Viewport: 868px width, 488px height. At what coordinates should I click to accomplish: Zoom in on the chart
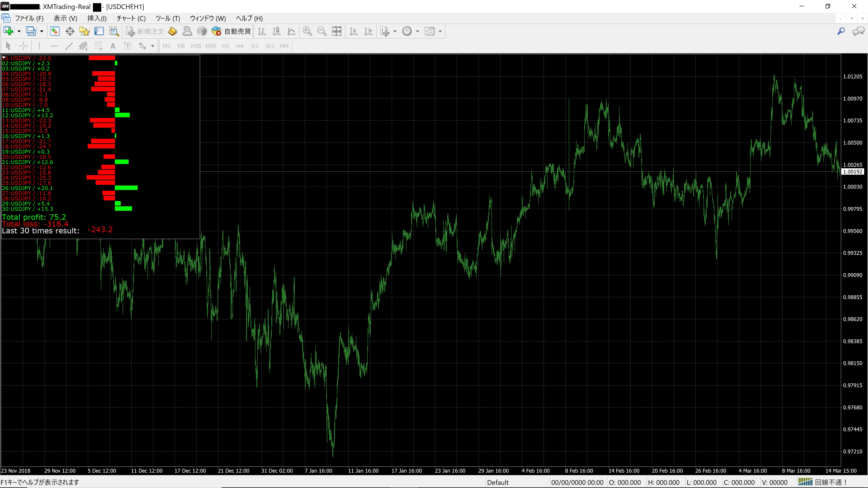pyautogui.click(x=307, y=31)
